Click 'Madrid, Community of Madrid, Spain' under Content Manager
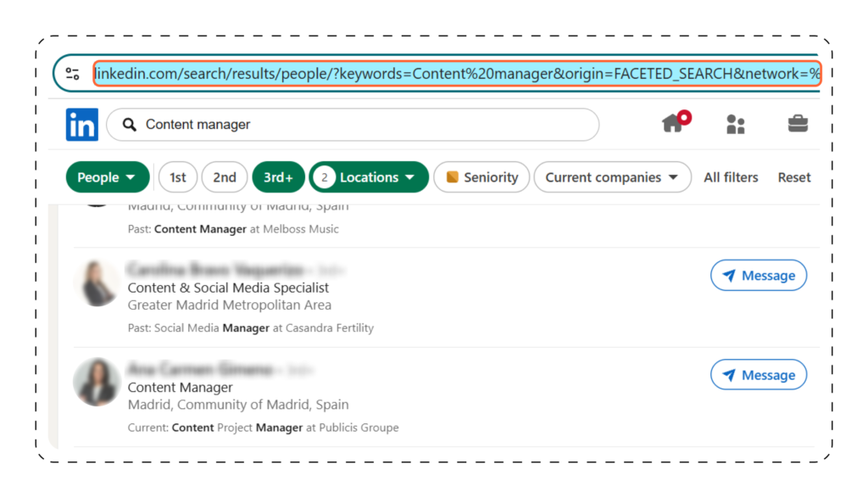The width and height of the screenshot is (868, 498). pos(238,405)
